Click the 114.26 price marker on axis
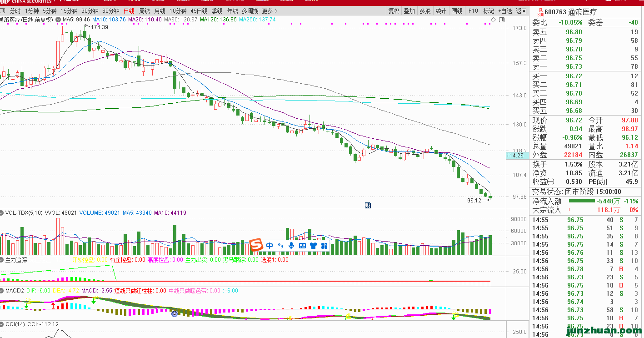Viewport: 644px width, 338px height. (515, 156)
